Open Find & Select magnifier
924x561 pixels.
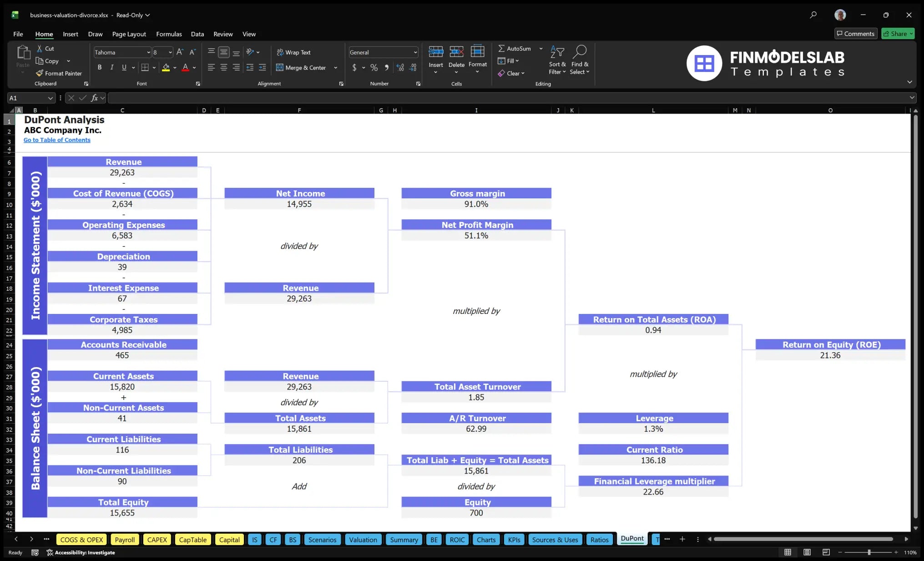coord(580,51)
